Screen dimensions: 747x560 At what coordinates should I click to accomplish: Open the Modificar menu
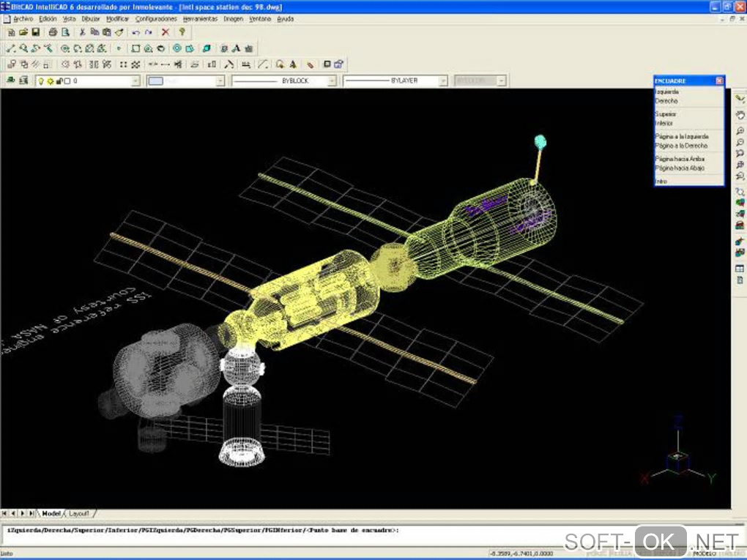117,19
